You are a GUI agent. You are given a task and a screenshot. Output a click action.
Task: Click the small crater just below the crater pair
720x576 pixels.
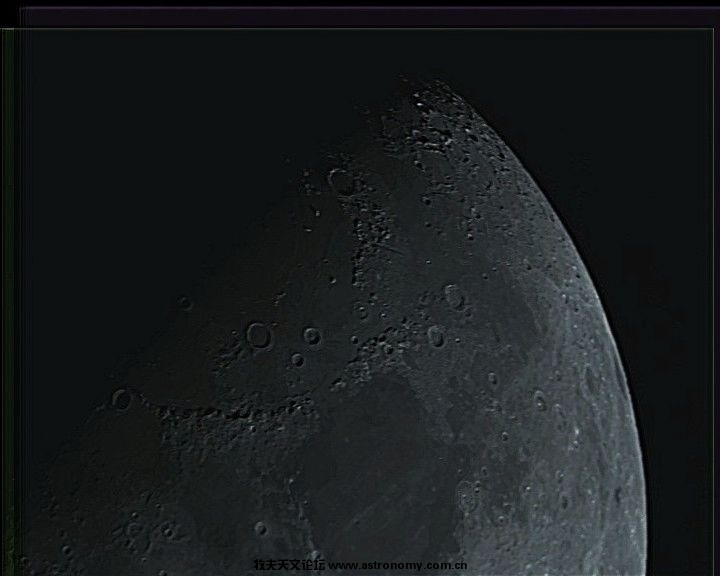tap(297, 360)
